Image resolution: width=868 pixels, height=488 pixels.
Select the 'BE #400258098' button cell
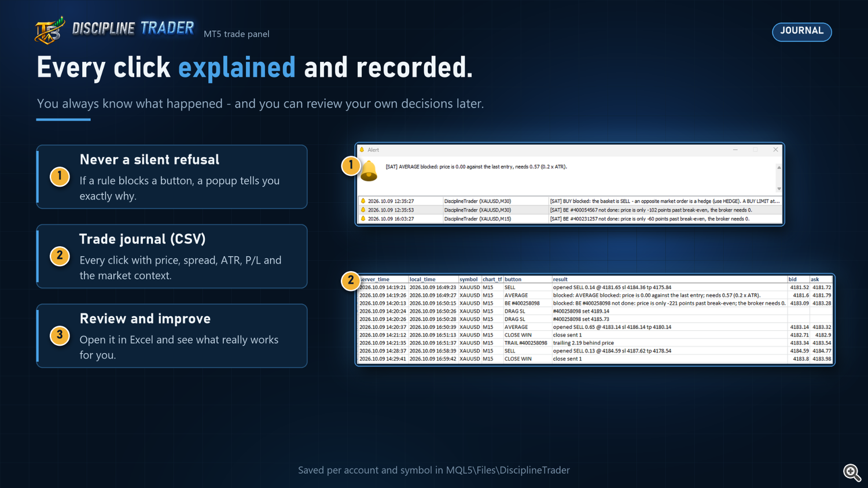coord(522,303)
